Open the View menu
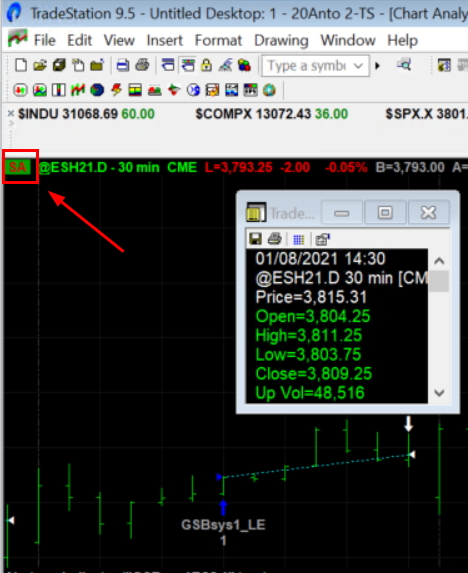468x573 pixels. pyautogui.click(x=119, y=40)
